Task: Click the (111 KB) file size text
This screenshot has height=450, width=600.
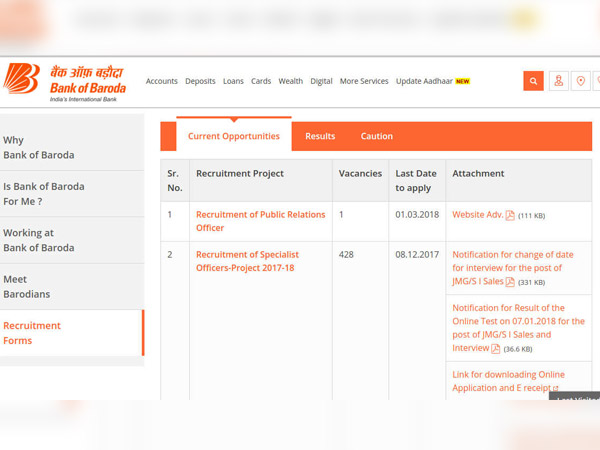Action: pos(531,216)
